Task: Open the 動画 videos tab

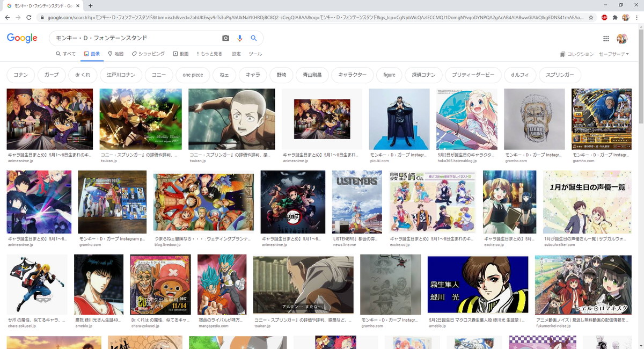Action: coord(181,54)
